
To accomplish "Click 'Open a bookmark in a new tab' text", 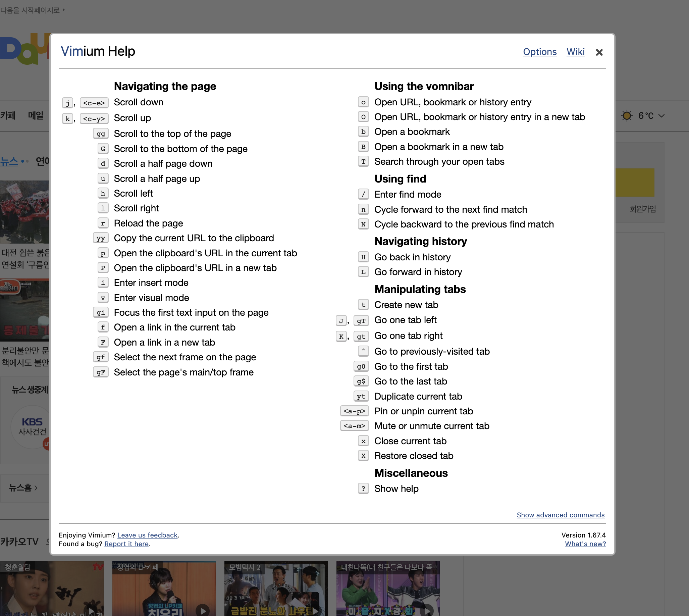I will click(x=438, y=147).
